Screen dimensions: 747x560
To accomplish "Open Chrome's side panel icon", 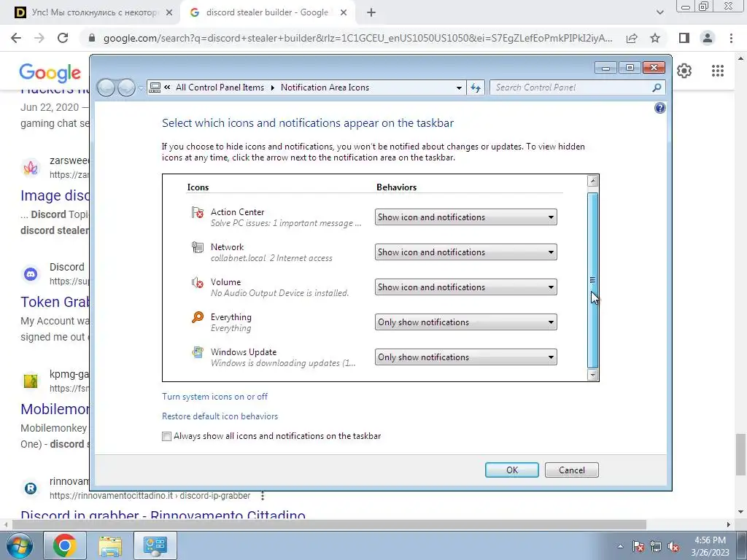I will click(684, 38).
